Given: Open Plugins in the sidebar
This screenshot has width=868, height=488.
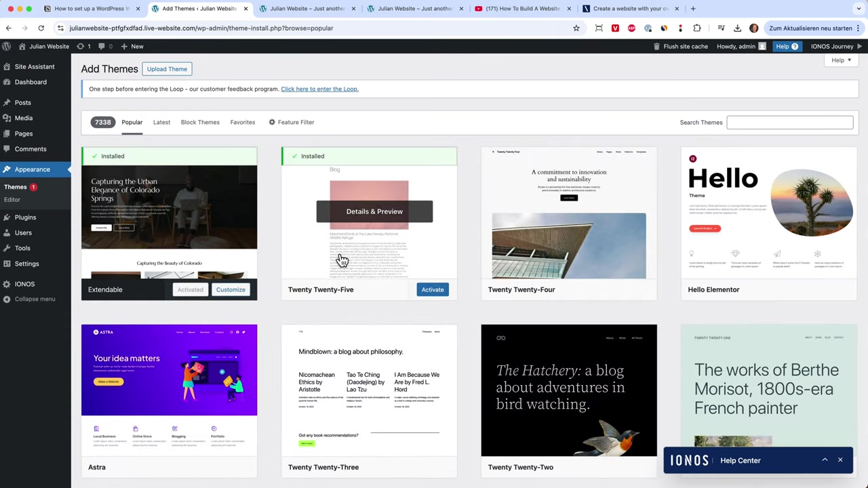Looking at the screenshot, I should coord(25,218).
